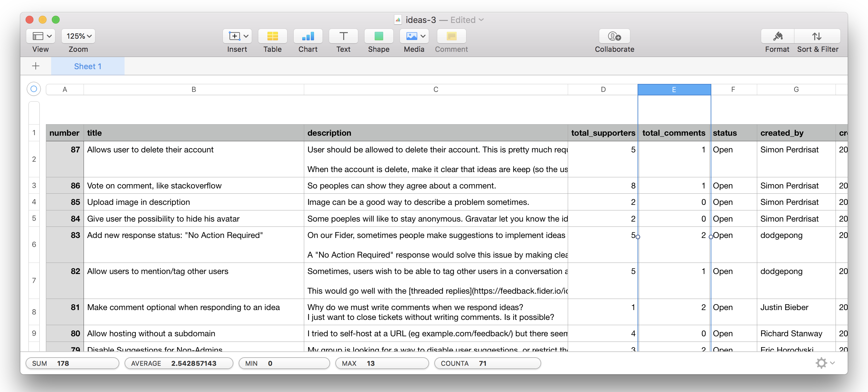
Task: Select number cell 87
Action: tap(65, 159)
